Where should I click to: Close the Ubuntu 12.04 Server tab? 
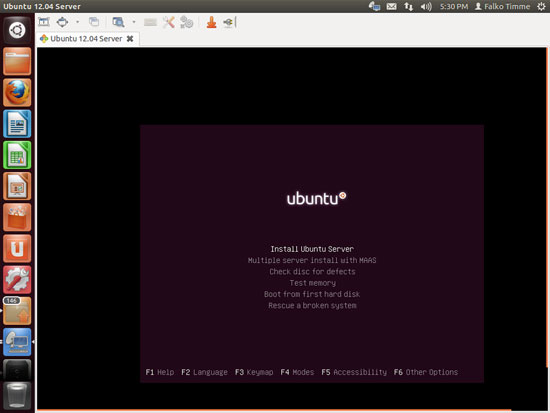130,39
